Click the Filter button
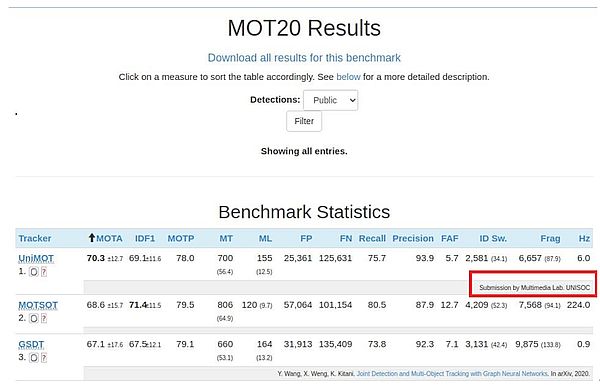The image size is (600, 386). tap(304, 121)
